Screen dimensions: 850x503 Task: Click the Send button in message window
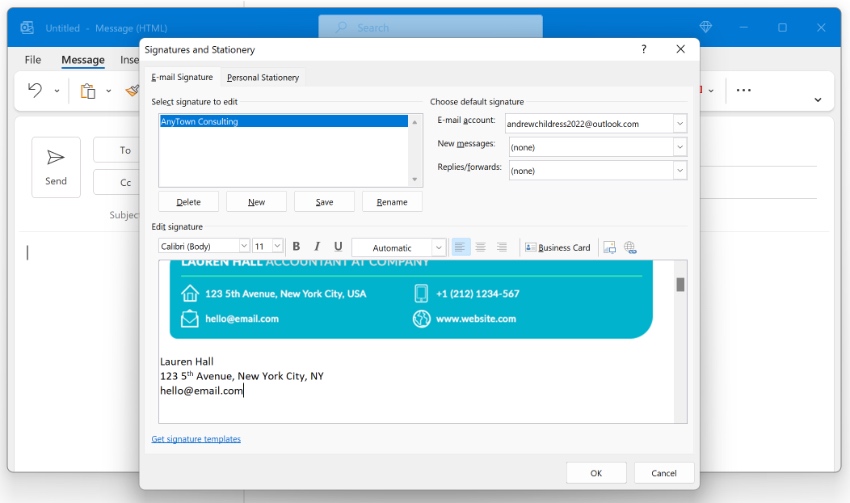click(x=56, y=167)
